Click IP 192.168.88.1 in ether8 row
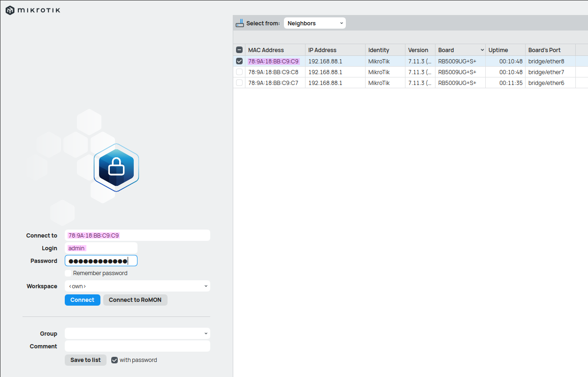588x377 pixels. click(325, 62)
